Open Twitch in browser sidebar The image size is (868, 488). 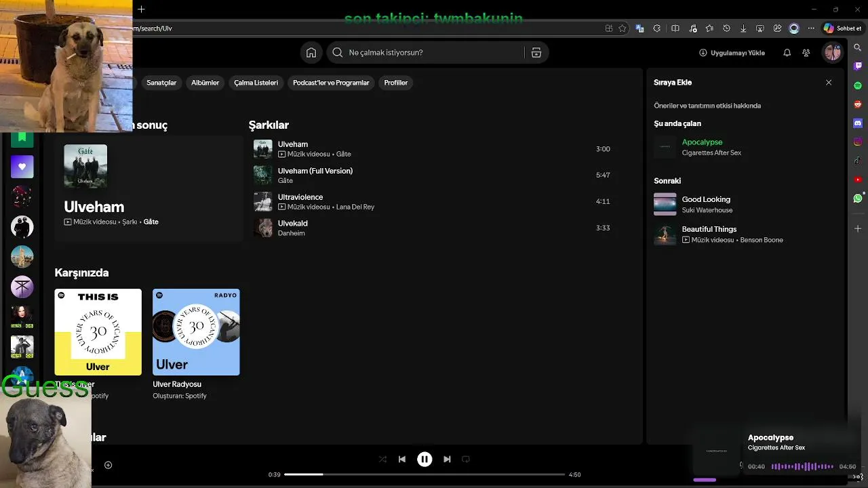[x=858, y=66]
